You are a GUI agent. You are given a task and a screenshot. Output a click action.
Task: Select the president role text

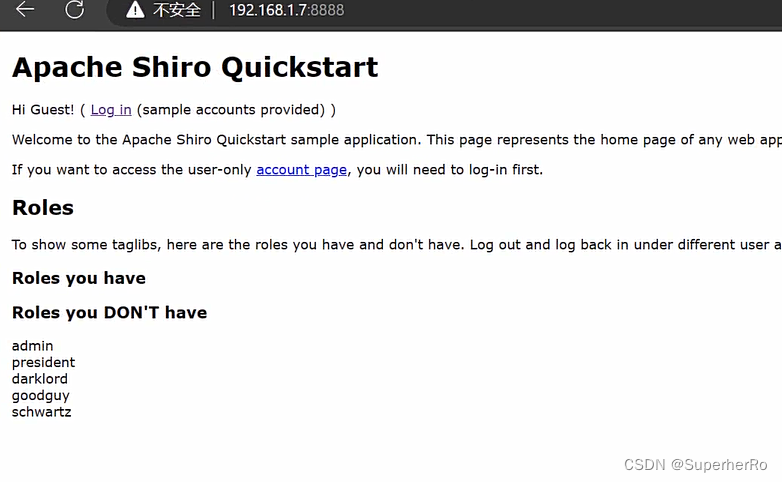pyautogui.click(x=43, y=362)
